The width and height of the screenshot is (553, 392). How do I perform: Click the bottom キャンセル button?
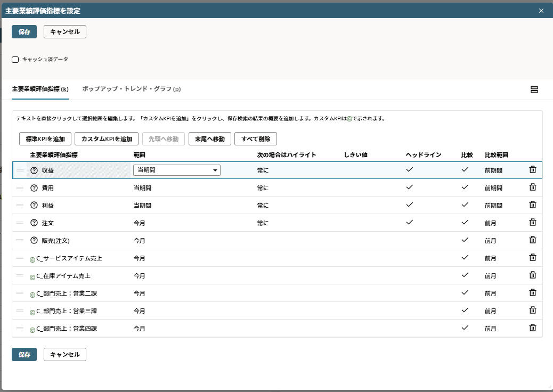click(x=65, y=354)
